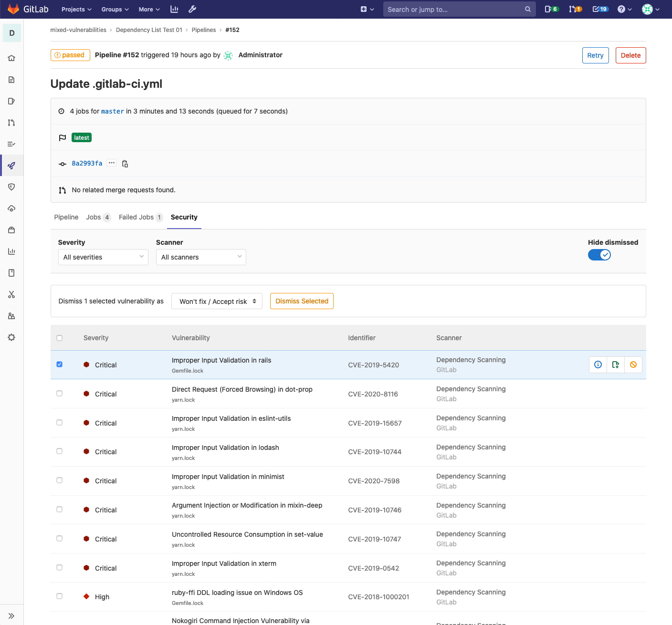
Task: Dismiss the rails vulnerability via the orange icon
Action: (633, 365)
